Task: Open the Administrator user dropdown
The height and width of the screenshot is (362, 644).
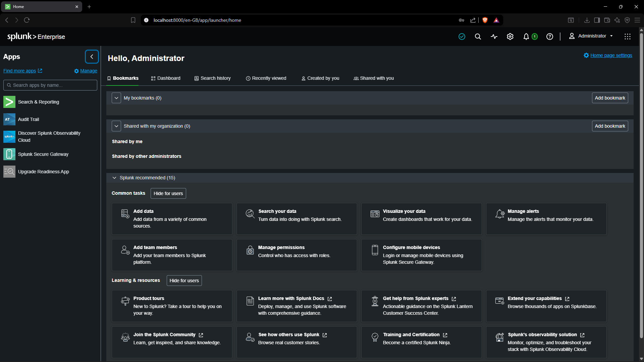Action: click(x=591, y=36)
